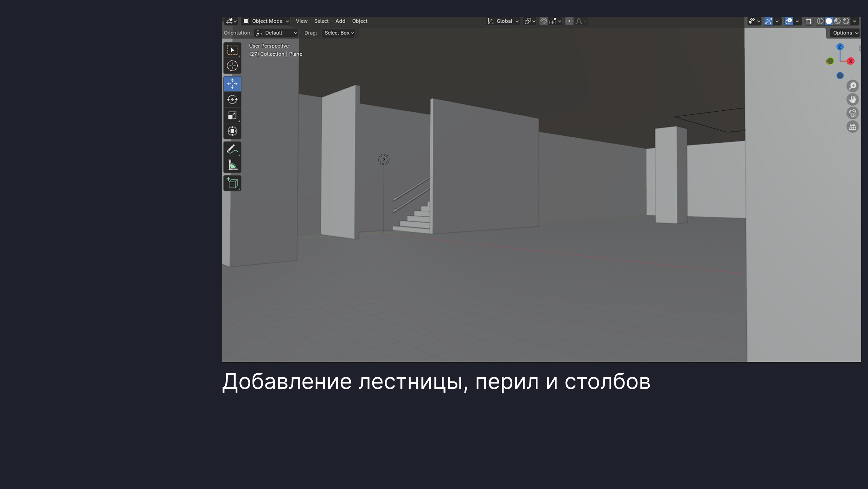Select the Select Box tool
Image resolution: width=868 pixels, height=489 pixels.
click(x=232, y=50)
